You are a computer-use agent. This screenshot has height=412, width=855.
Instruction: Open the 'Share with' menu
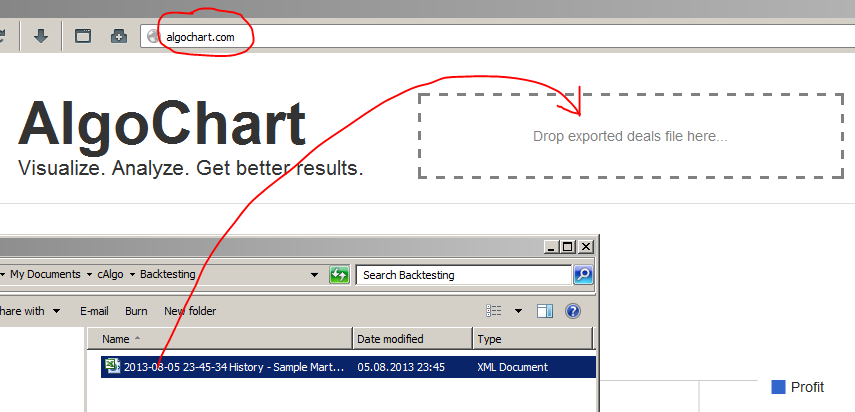[28, 311]
